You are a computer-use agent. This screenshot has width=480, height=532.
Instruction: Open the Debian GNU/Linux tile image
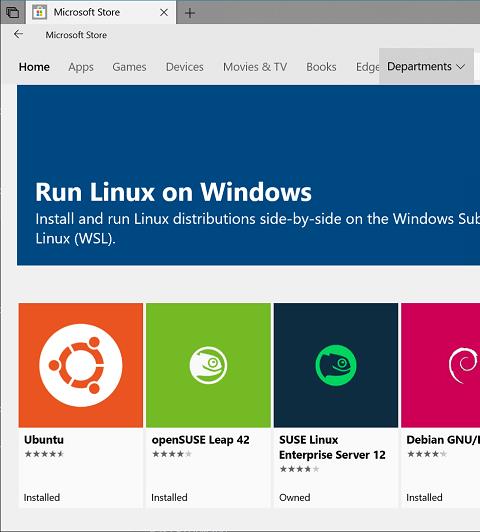tap(441, 365)
